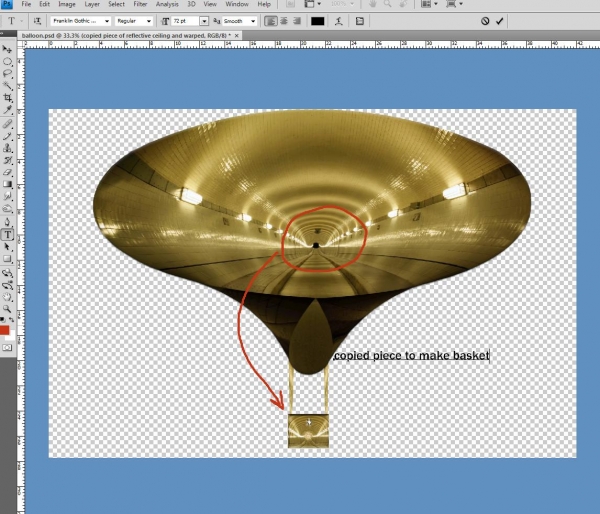Image resolution: width=600 pixels, height=514 pixels.
Task: Select the Eraser tool
Action: (7, 172)
